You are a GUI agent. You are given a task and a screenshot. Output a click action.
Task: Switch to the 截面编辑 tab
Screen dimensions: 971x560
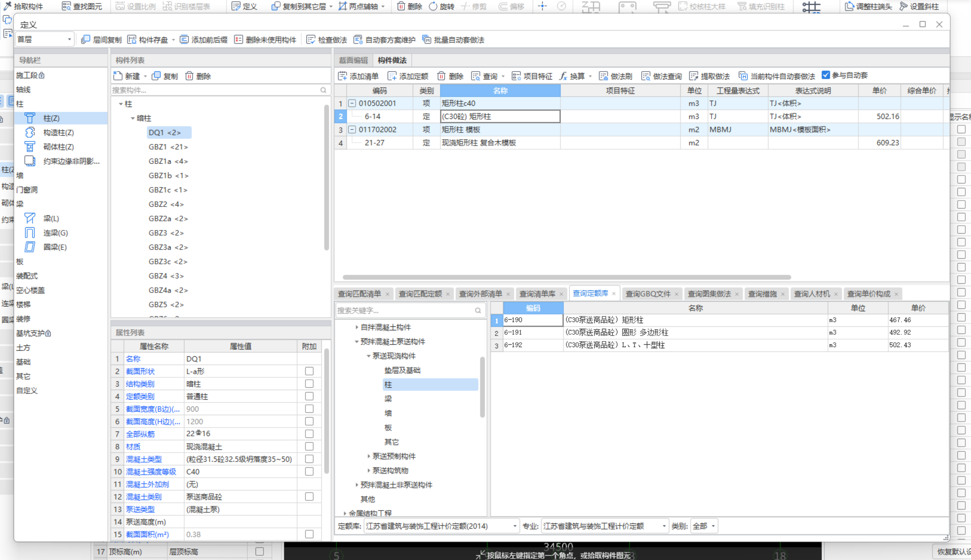(x=353, y=60)
